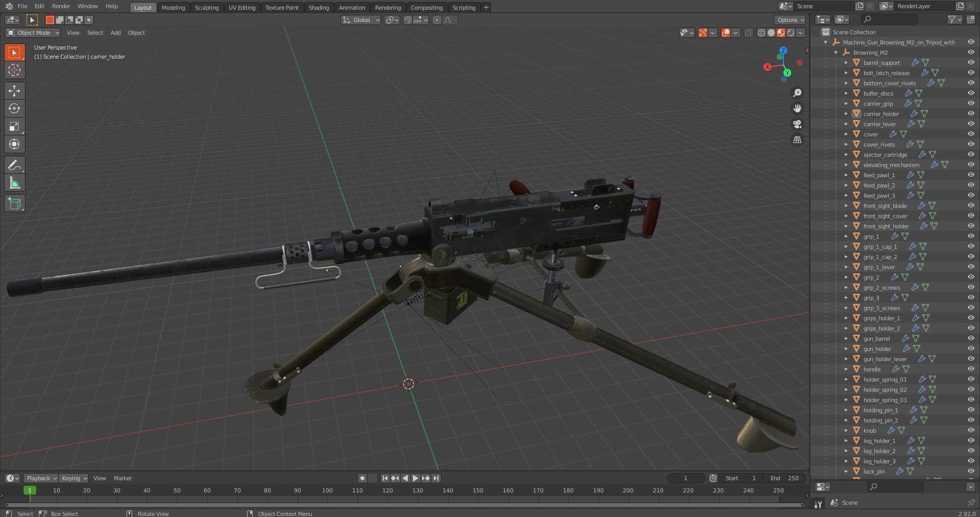Add a new workspace tab
This screenshot has width=980, height=517.
[x=486, y=7]
